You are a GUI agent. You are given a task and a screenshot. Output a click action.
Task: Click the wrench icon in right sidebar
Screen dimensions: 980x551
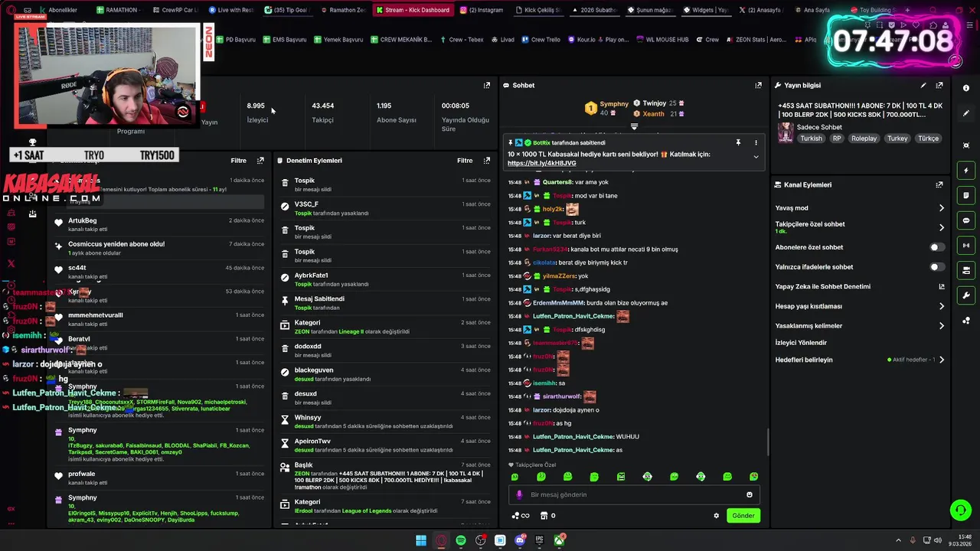coord(966,295)
